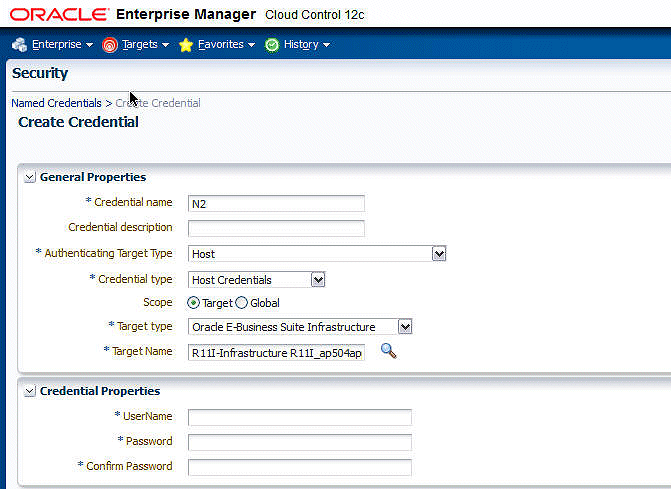Select the Target scope radio button
Screen dimensions: 671x489
[x=193, y=303]
